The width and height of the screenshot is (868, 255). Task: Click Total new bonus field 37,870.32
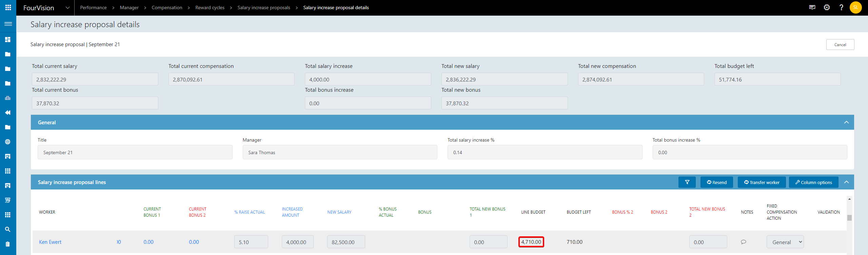[505, 103]
